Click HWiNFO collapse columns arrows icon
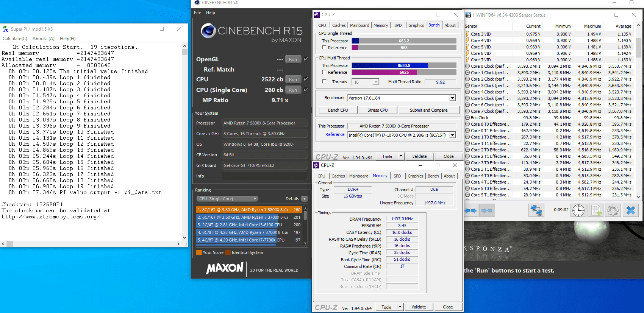Image resolution: width=644 pixels, height=313 pixels. (x=487, y=210)
